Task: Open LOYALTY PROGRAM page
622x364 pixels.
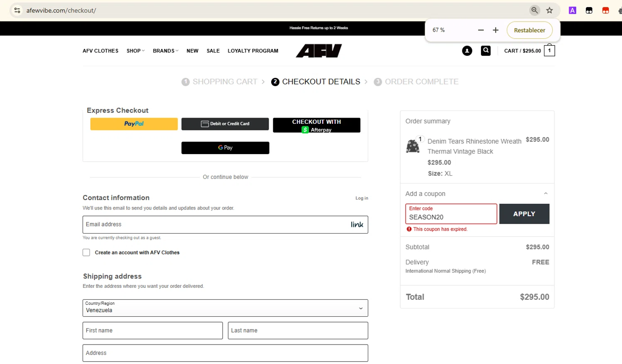Action: point(253,51)
